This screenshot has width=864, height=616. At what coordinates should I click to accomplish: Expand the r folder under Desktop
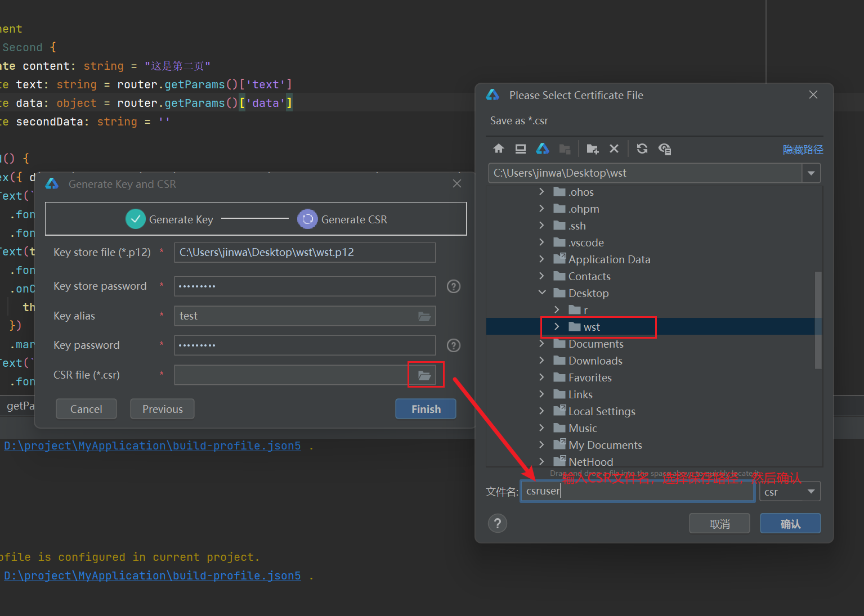pos(557,310)
